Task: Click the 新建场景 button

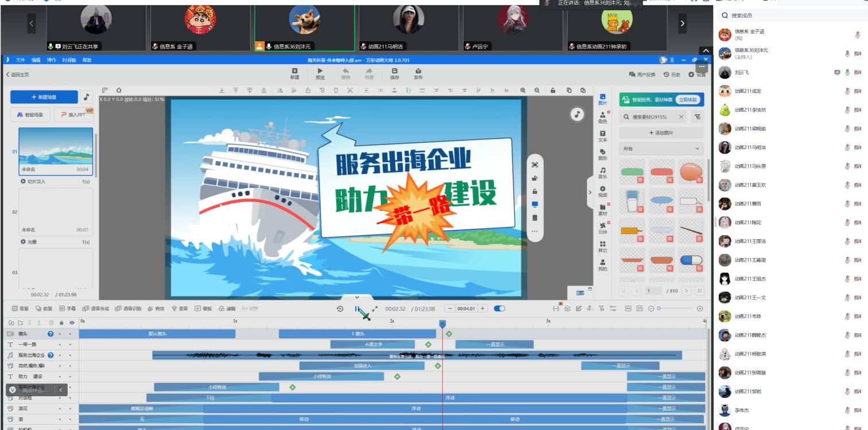Action: (44, 97)
